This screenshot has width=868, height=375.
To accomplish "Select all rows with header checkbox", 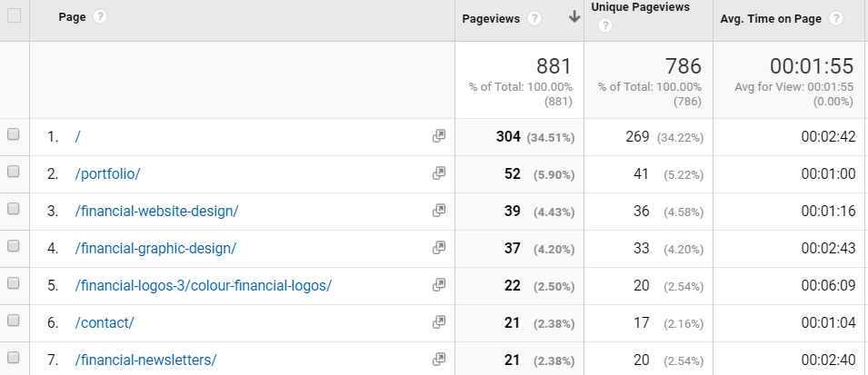I will (14, 16).
